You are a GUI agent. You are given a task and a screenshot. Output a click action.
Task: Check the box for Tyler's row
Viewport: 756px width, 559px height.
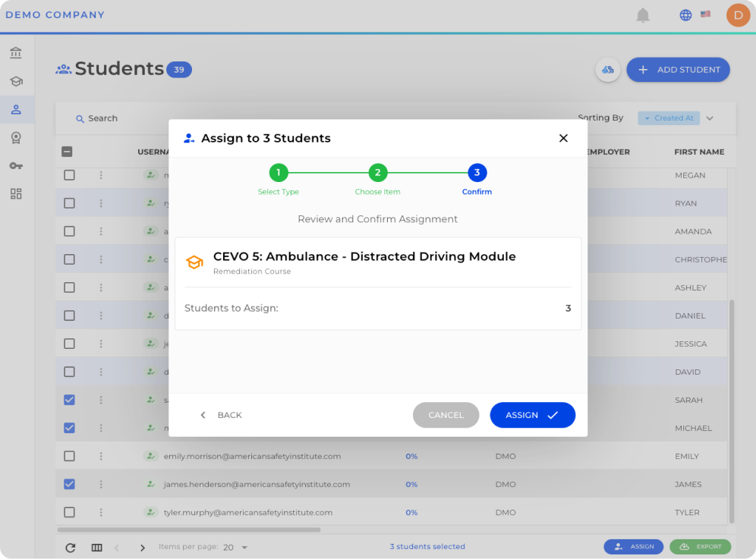click(x=69, y=512)
